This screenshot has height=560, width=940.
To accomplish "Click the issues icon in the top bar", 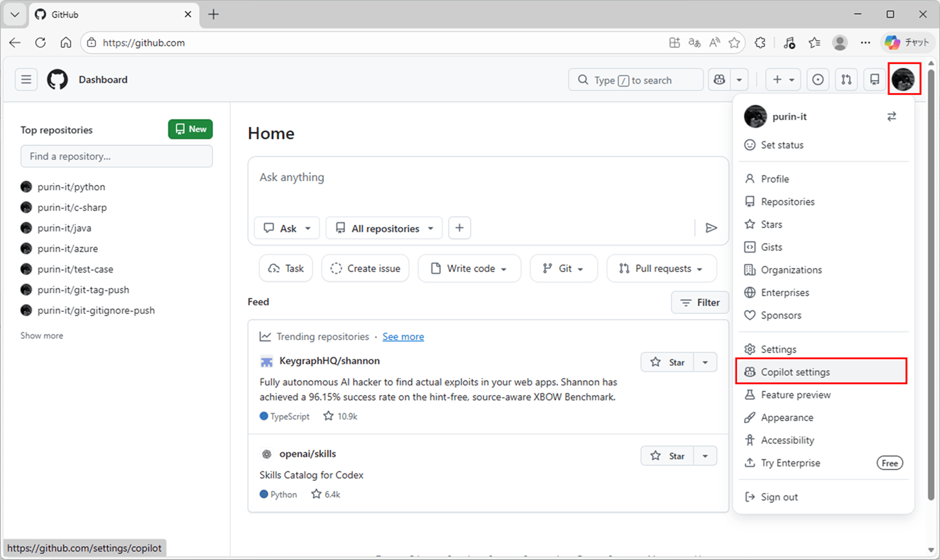I will [x=818, y=79].
